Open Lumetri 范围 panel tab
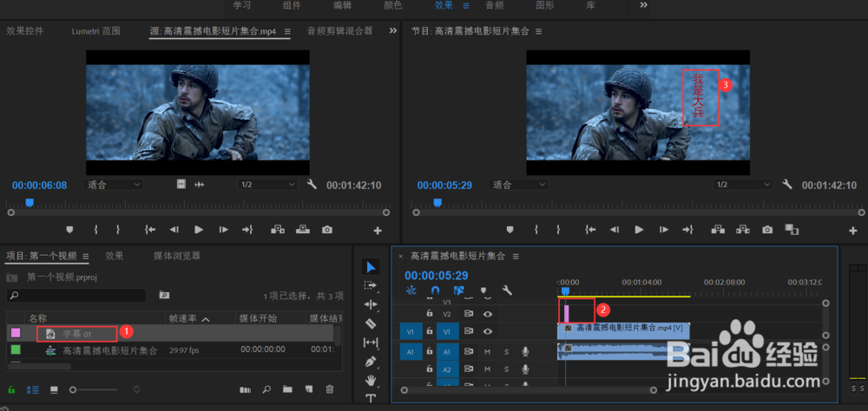Image resolution: width=868 pixels, height=411 pixels. pos(95,31)
